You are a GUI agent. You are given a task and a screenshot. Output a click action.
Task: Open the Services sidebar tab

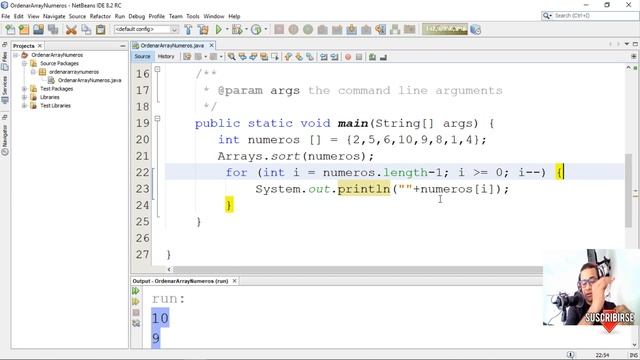coord(5,89)
